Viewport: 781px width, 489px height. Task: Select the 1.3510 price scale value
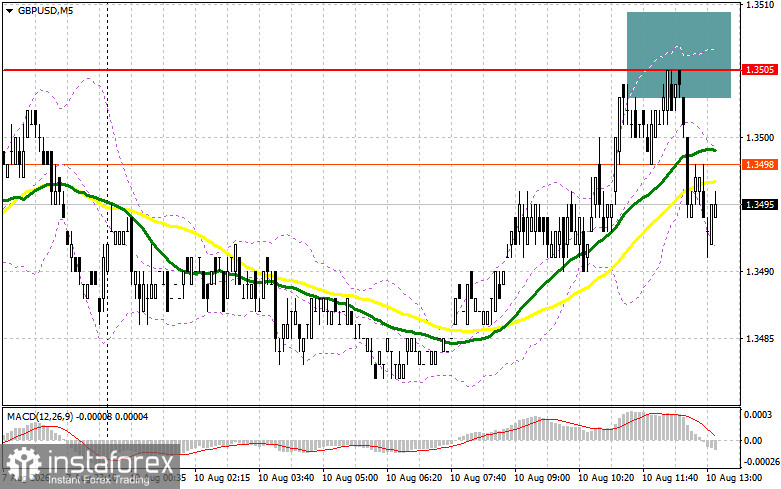pos(760,4)
